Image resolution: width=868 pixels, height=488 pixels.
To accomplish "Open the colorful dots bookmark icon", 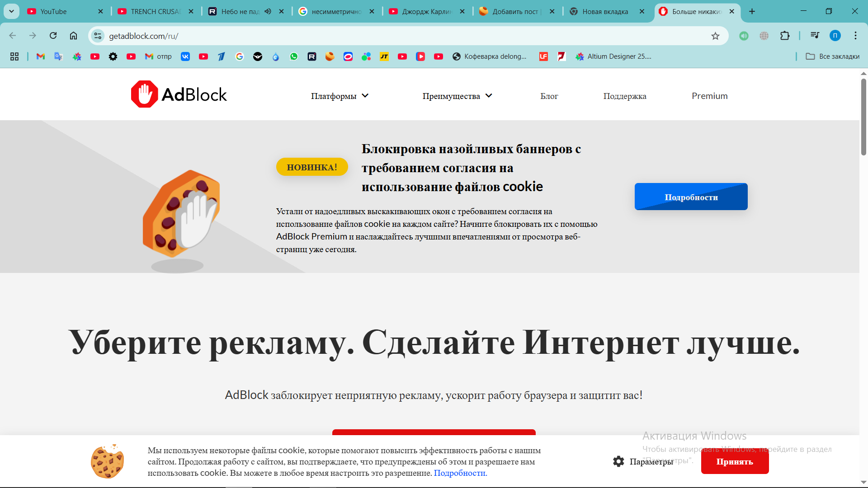I will pos(366,56).
